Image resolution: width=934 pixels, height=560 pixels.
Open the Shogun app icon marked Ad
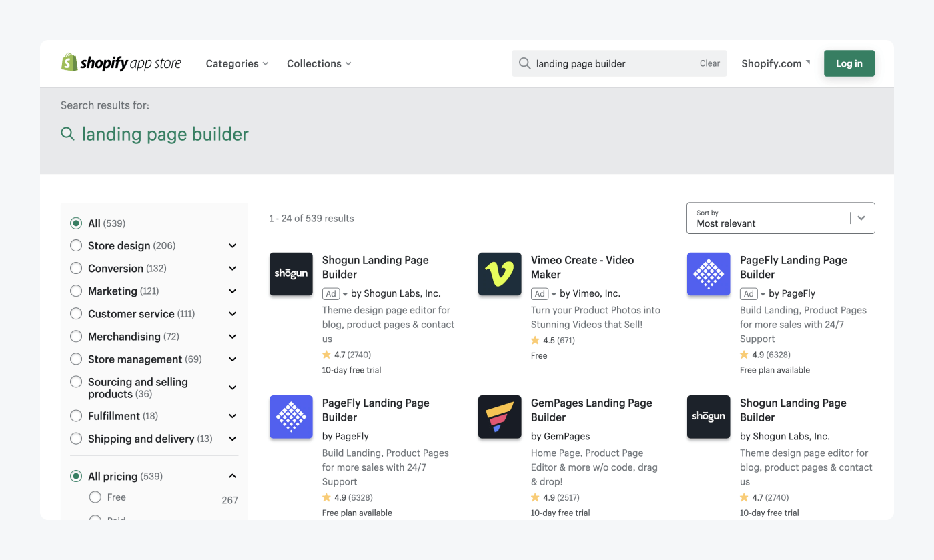(x=291, y=274)
